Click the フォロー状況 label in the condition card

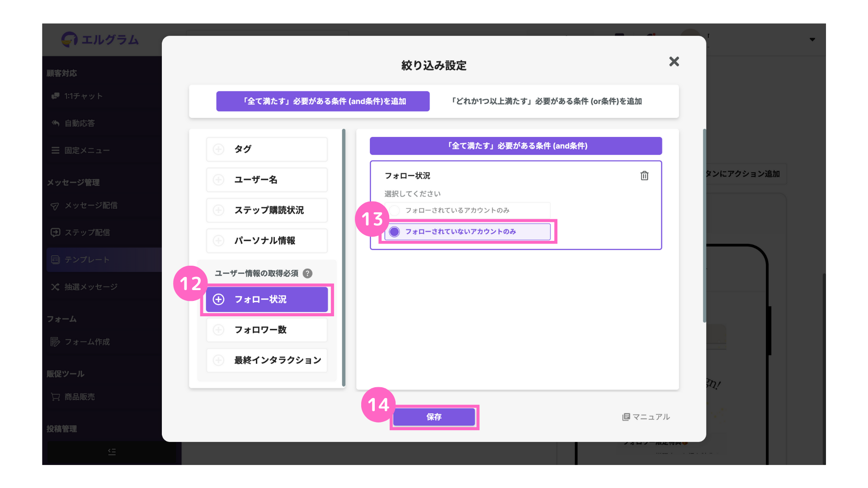(x=407, y=176)
